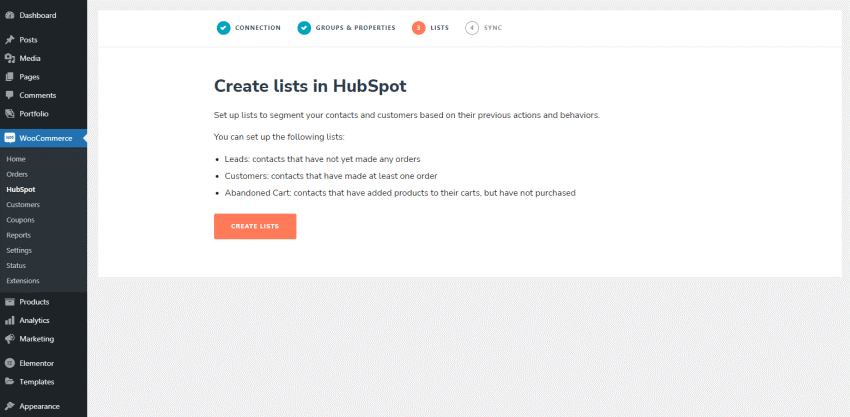Click the Posts pushpin icon

pos(9,40)
